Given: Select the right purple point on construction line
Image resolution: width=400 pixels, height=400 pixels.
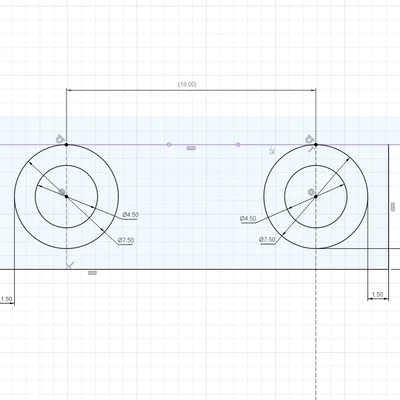Looking at the screenshot, I should [238, 144].
